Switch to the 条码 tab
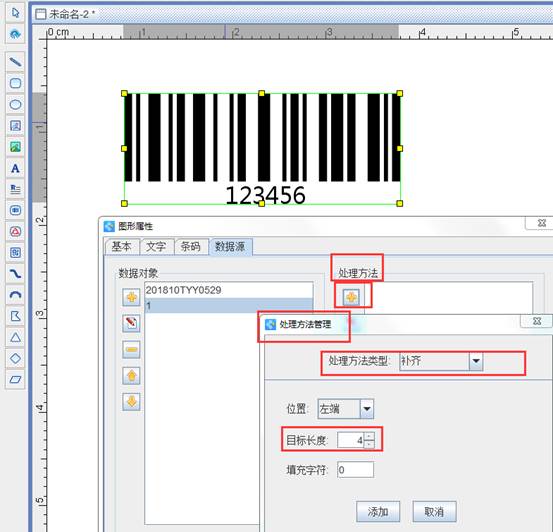 [x=191, y=246]
